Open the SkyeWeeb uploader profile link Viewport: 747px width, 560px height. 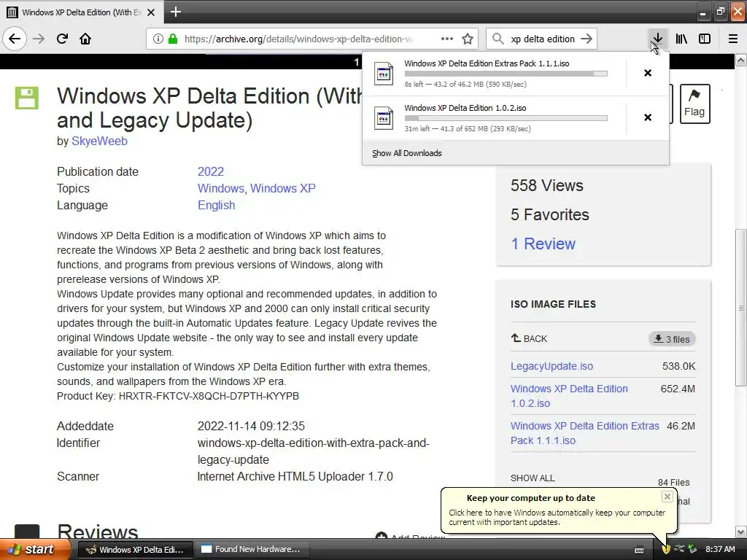pyautogui.click(x=99, y=141)
